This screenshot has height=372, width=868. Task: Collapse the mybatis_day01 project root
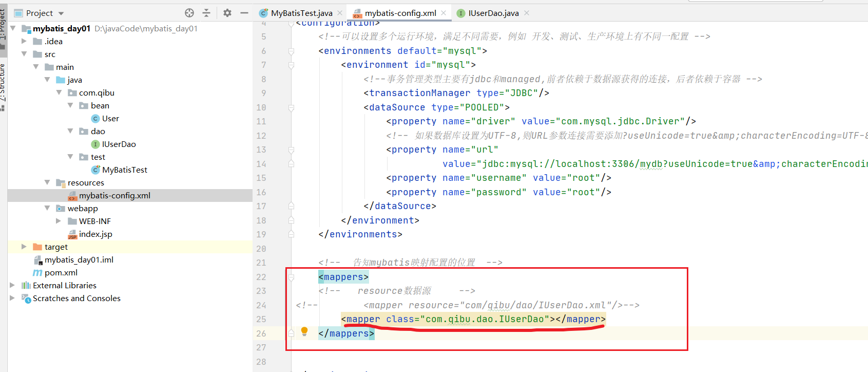point(13,28)
